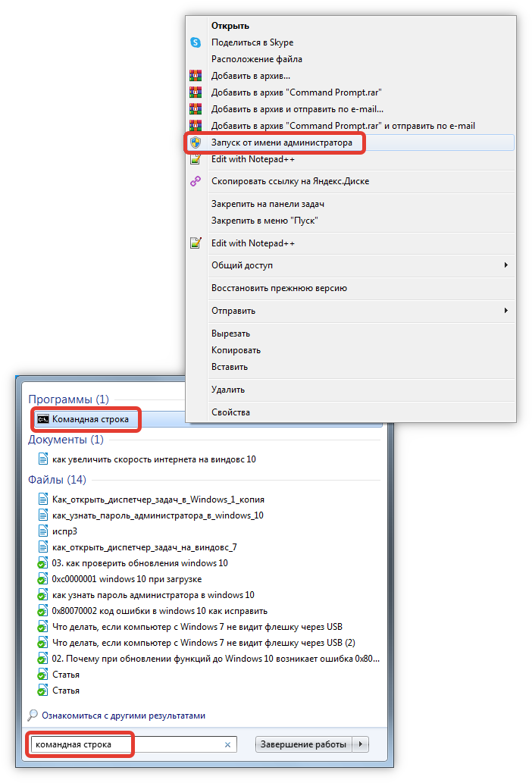Open "как узнать пароль администратора в windows 10"

coord(153,595)
